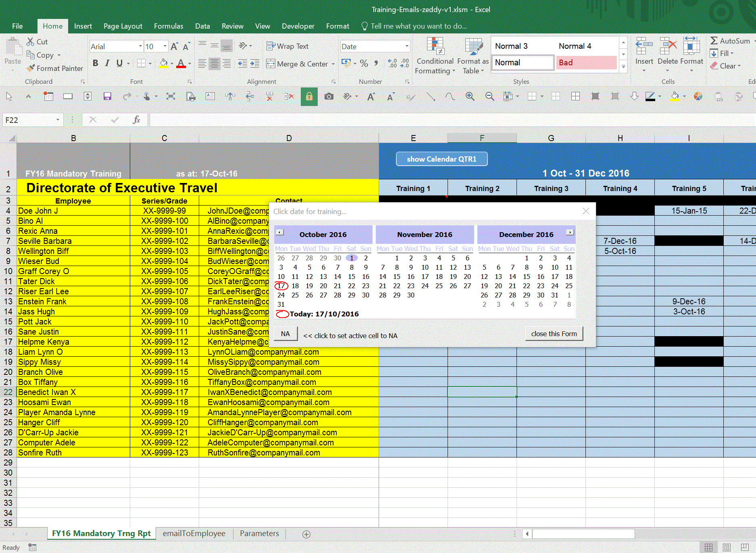Toggle Wrap Text
This screenshot has height=553, width=756.
287,46
